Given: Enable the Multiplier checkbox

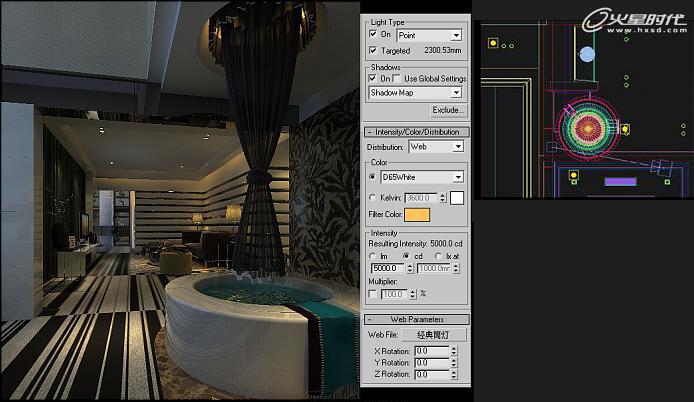Looking at the screenshot, I should (x=372, y=294).
